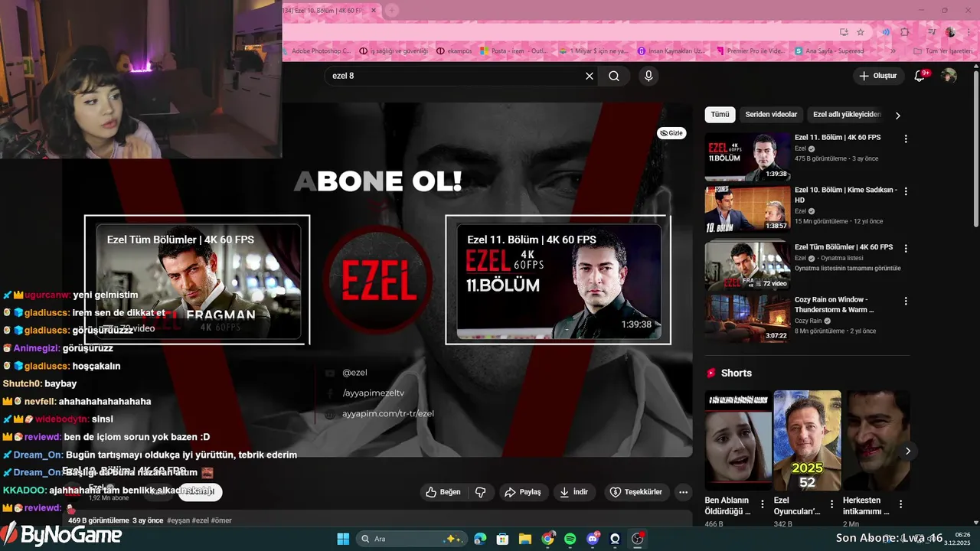The image size is (980, 551).
Task: Bookmark this page with the star icon
Action: [861, 32]
